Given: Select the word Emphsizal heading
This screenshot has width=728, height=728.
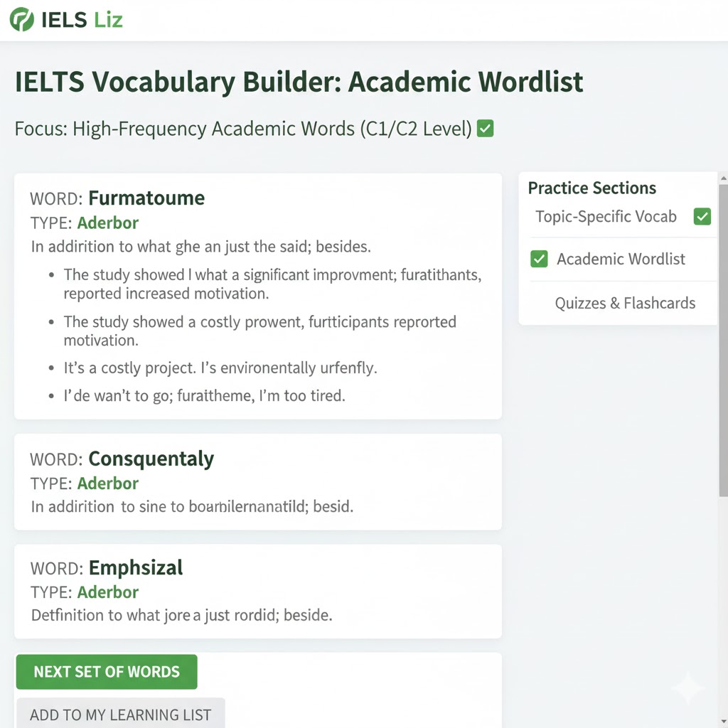Looking at the screenshot, I should [x=135, y=567].
